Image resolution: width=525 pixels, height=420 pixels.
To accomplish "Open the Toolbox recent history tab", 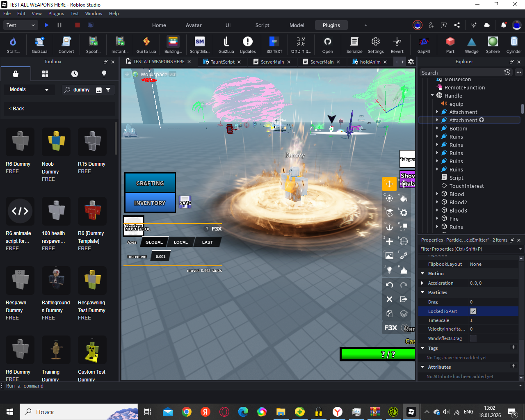I will click(x=75, y=74).
